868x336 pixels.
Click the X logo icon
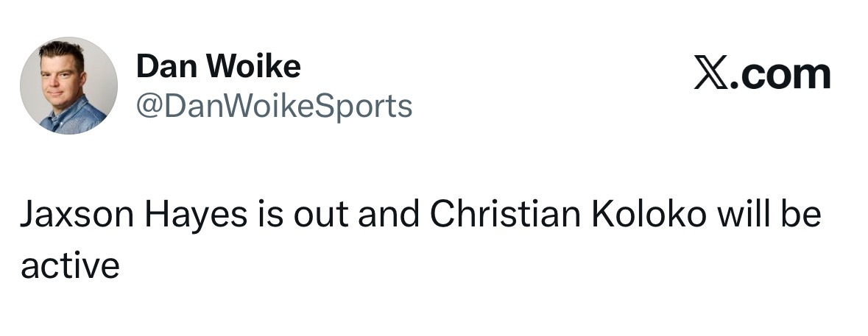point(711,74)
